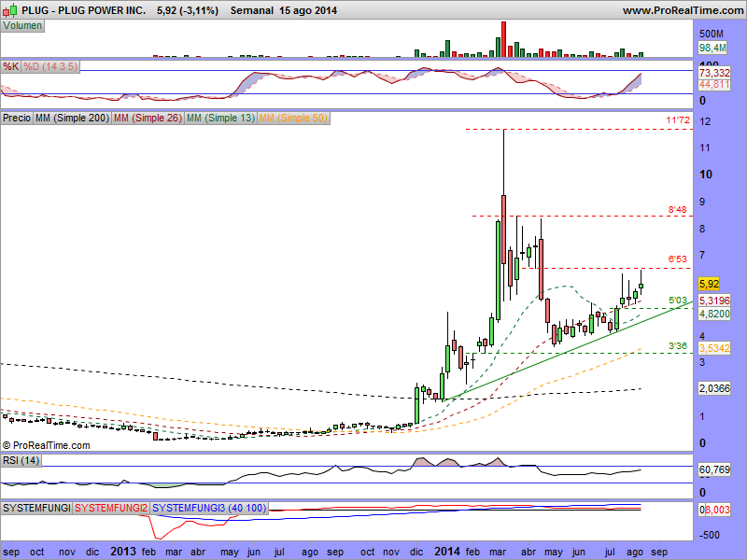Click the 6'53 resistance level label

pos(678,259)
